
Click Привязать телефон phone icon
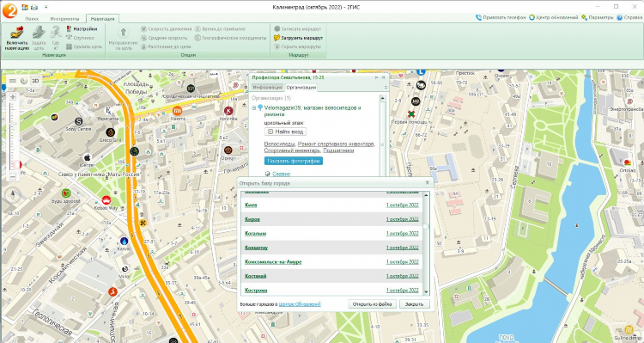(478, 18)
